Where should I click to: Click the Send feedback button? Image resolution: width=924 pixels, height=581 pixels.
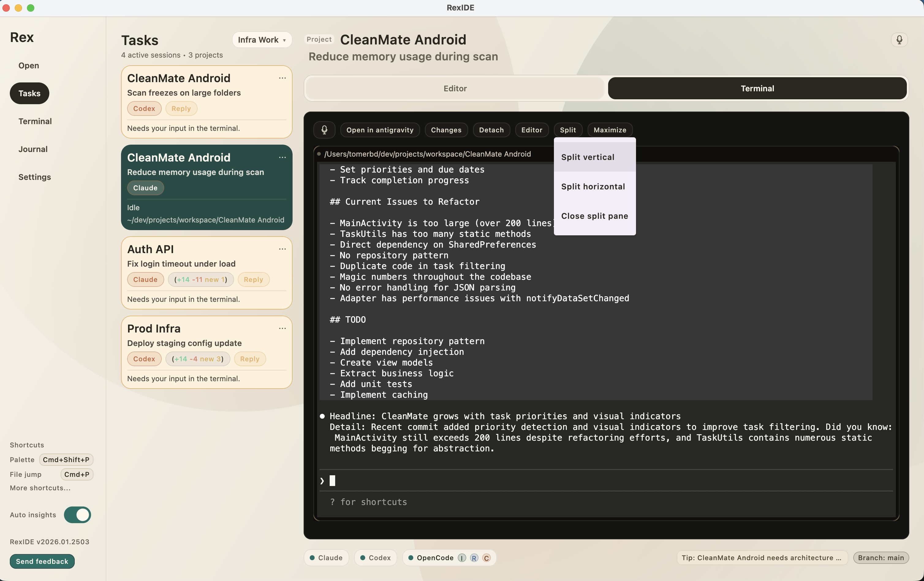coord(42,561)
